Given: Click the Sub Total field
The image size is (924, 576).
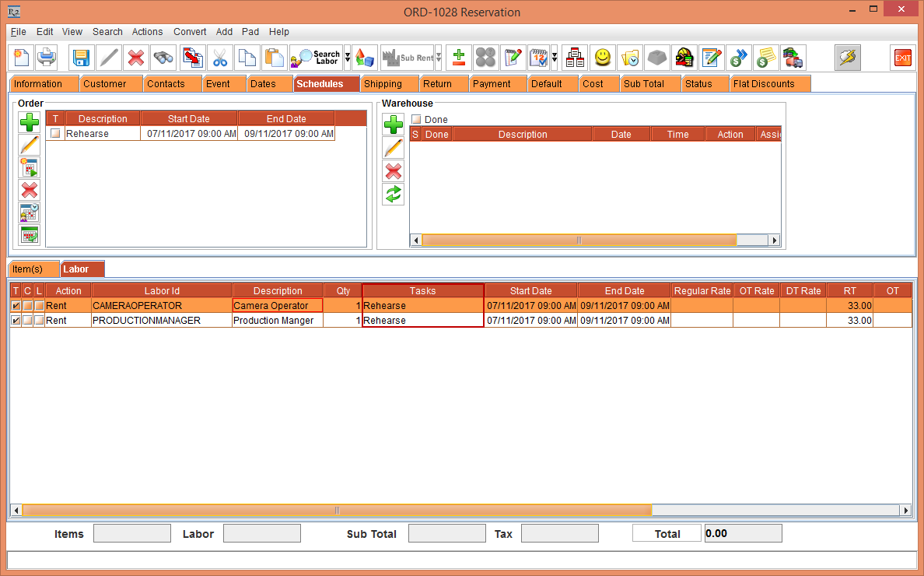Looking at the screenshot, I should click(446, 533).
